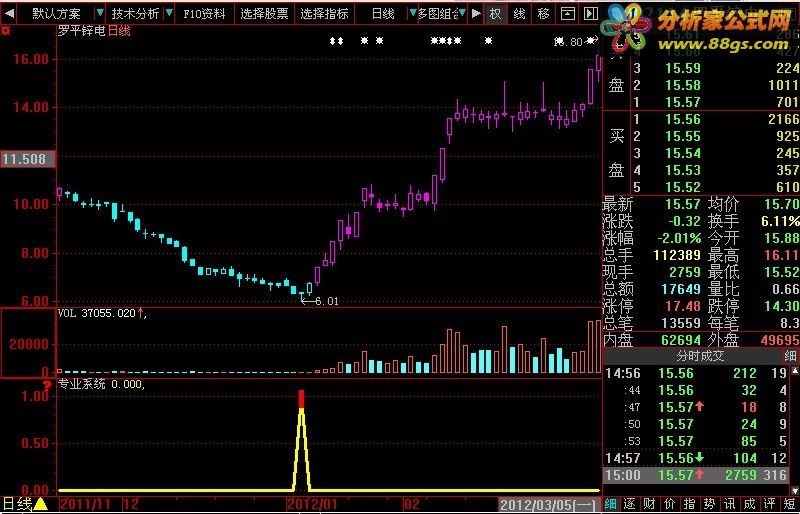The height and width of the screenshot is (514, 800).
Task: Click the 默认方案 toolbar button
Action: pos(56,13)
